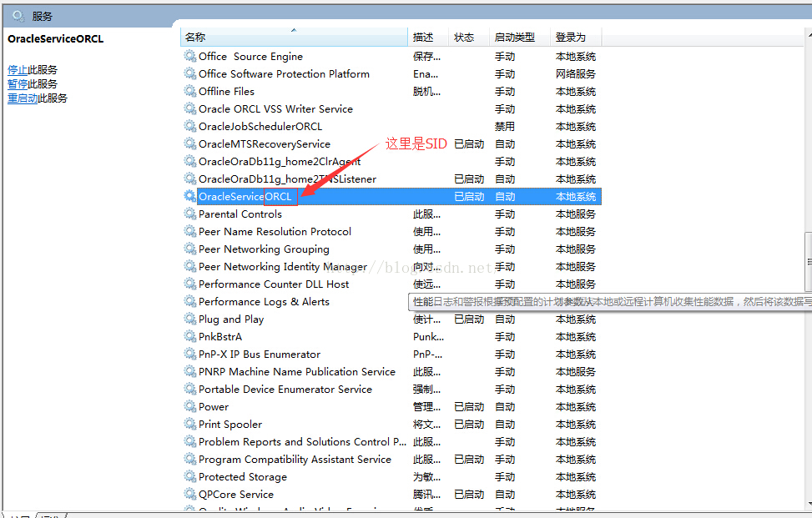Select PNRP Machine Name Publication Service name
Viewport: 812px width, 518px height.
tap(297, 372)
